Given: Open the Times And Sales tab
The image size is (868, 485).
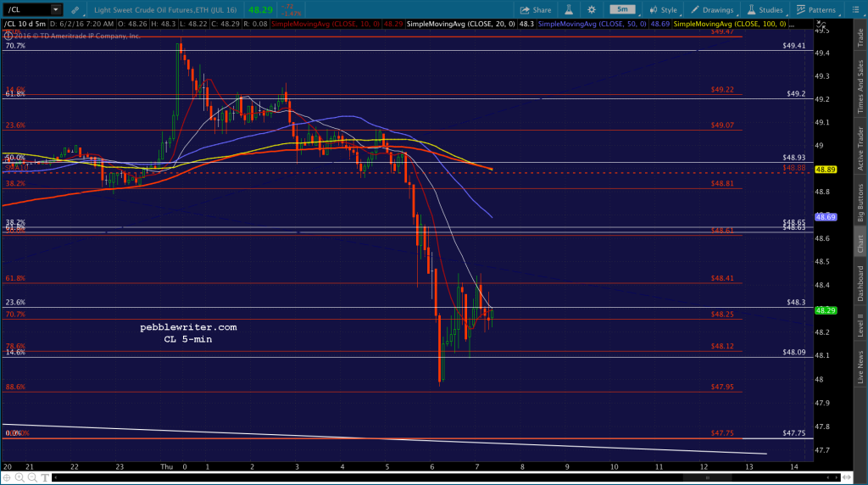Looking at the screenshot, I should (x=860, y=87).
